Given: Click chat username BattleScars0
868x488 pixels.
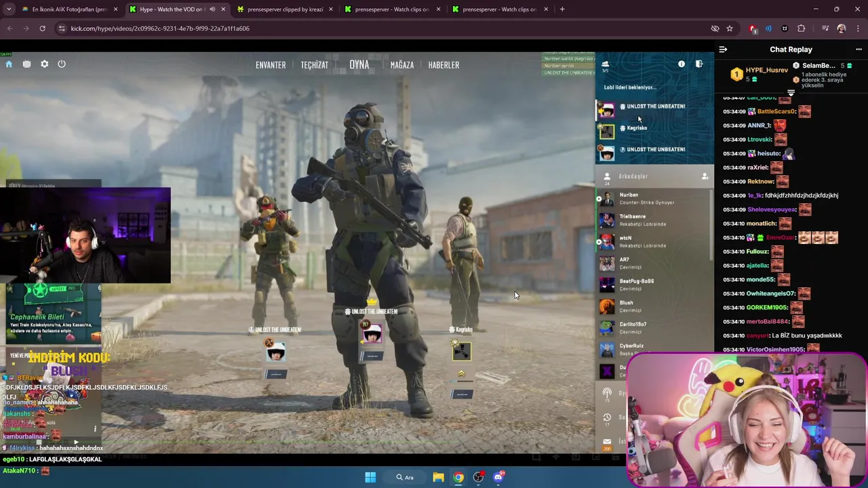Looking at the screenshot, I should click(x=776, y=111).
